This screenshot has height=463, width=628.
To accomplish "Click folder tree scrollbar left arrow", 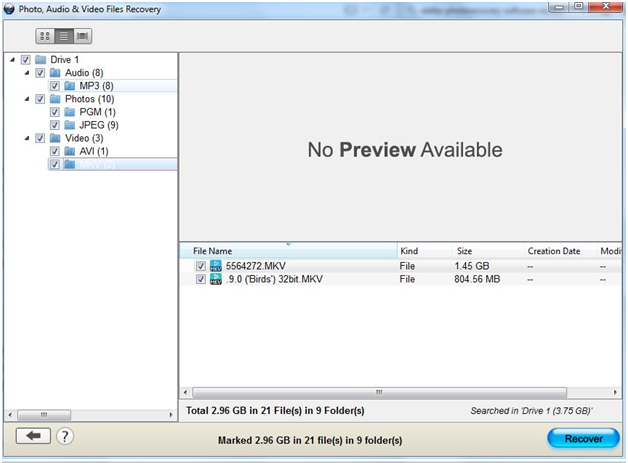I will pos(10,415).
